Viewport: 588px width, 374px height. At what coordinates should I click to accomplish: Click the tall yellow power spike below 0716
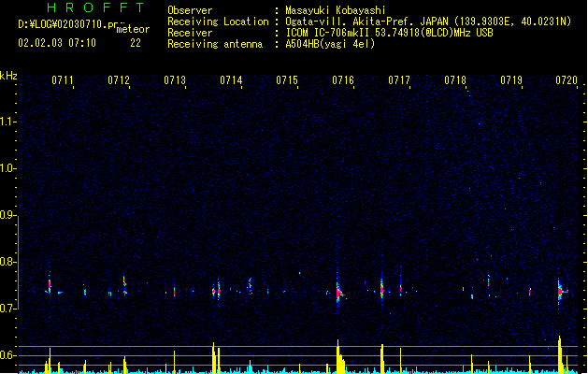[339, 356]
